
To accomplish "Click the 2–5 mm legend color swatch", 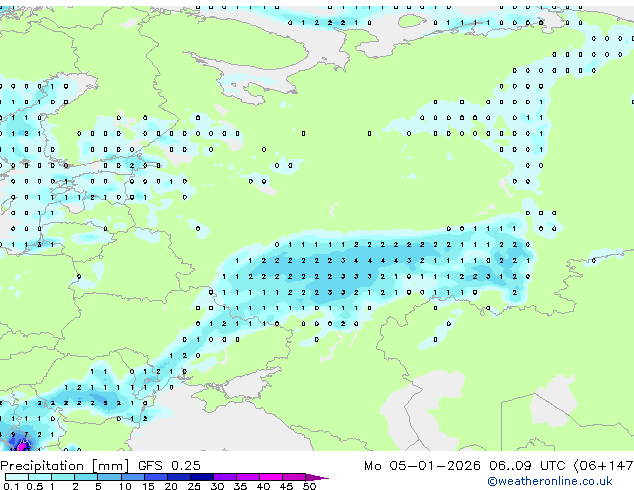I will click(87, 477).
